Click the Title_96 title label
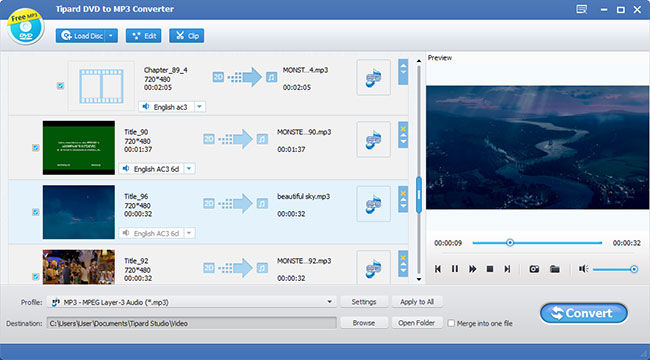This screenshot has height=360, width=650. 136,196
